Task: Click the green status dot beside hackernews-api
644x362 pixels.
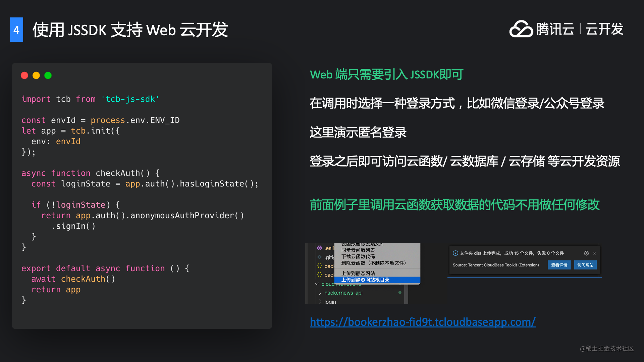Action: (400, 293)
